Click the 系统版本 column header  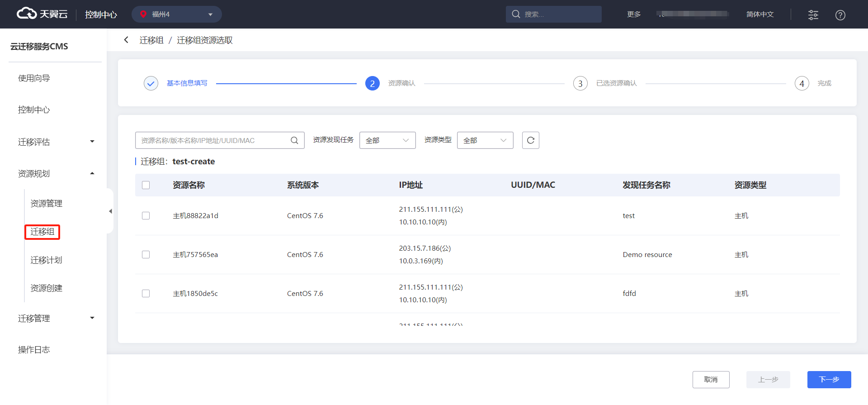tap(303, 185)
